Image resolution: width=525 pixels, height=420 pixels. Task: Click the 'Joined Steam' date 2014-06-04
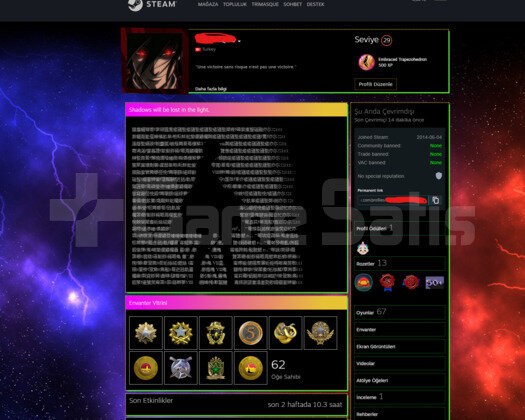[429, 137]
